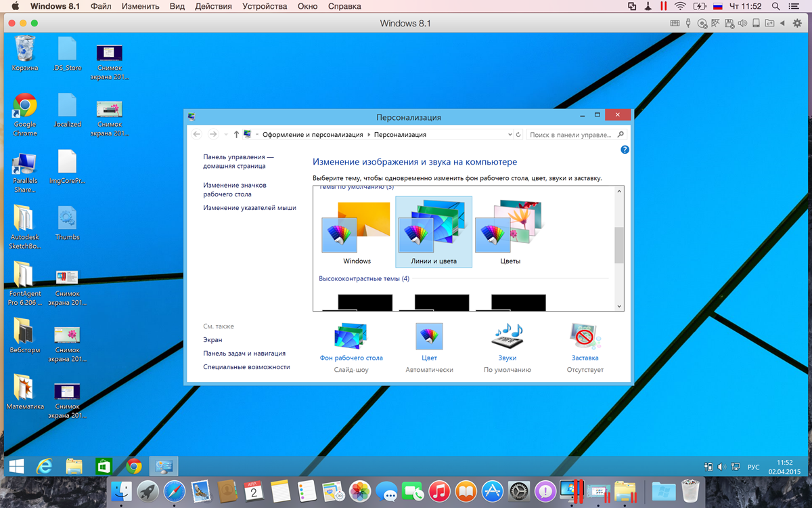Click the Windows Start button

[x=16, y=466]
